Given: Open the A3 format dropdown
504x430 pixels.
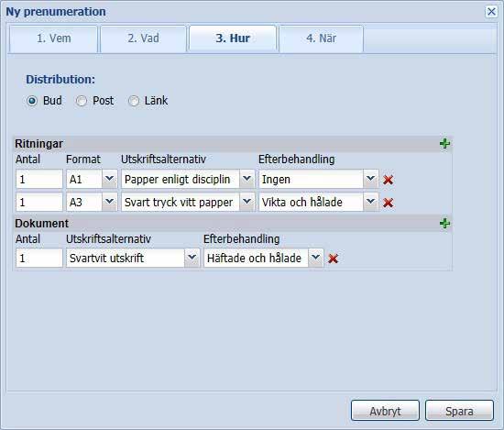Looking at the screenshot, I should coord(109,202).
